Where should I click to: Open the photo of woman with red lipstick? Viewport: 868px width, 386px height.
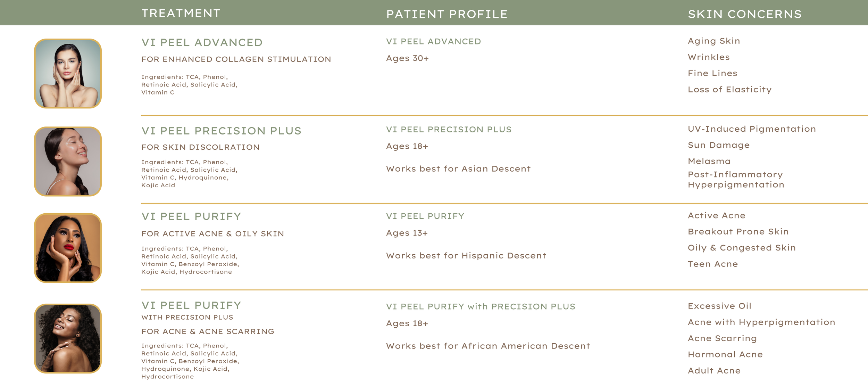(68, 248)
